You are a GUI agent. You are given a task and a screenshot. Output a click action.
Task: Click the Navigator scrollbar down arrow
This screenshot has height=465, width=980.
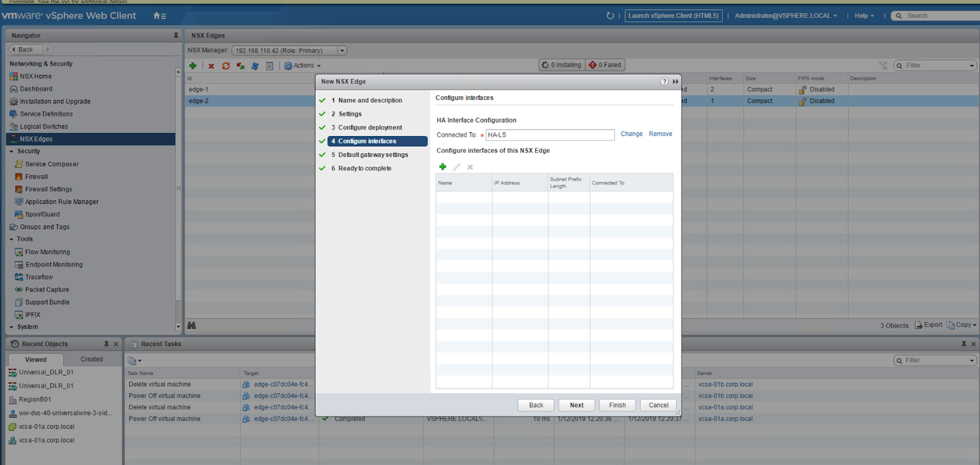click(178, 327)
